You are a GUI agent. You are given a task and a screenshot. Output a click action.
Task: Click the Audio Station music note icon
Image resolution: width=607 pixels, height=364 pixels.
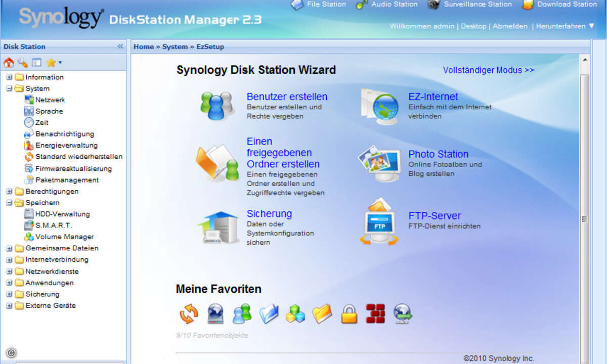click(x=362, y=5)
